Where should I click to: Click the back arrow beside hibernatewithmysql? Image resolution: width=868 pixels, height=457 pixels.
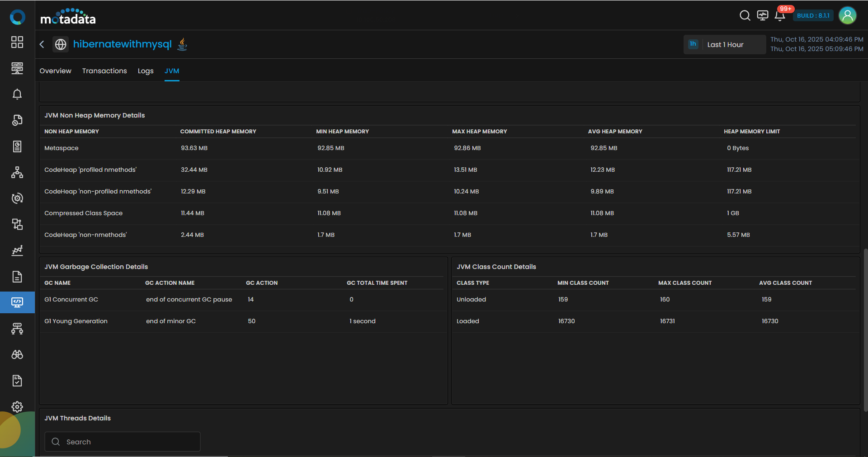coord(42,44)
